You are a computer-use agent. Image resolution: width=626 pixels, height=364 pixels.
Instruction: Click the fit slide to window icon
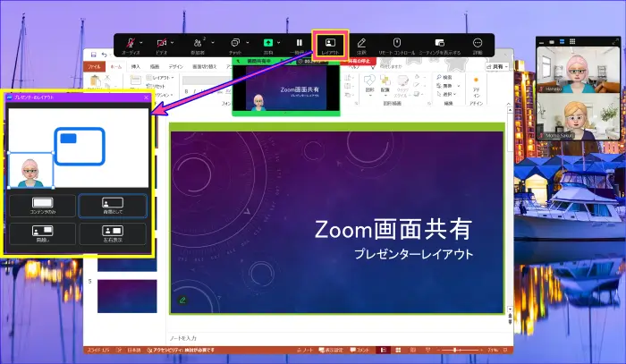(x=505, y=350)
